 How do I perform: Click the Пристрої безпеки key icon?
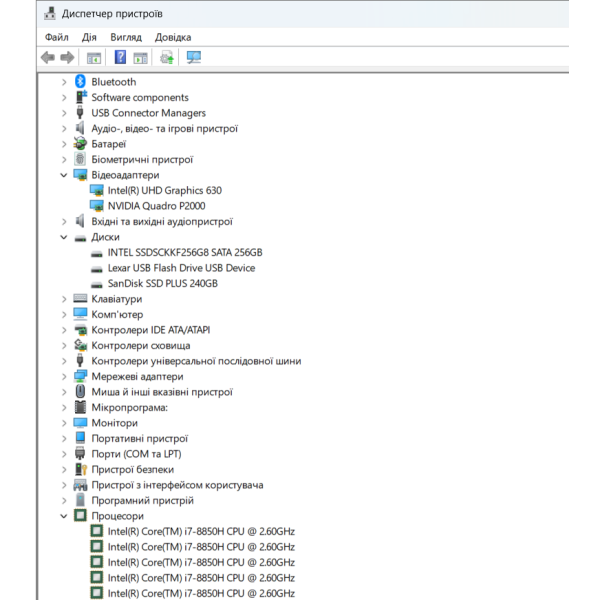pyautogui.click(x=80, y=469)
